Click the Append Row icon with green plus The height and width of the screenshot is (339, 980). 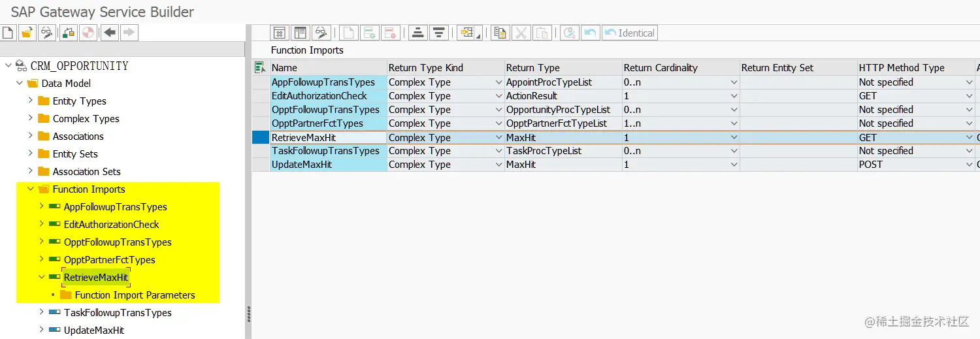[x=370, y=33]
